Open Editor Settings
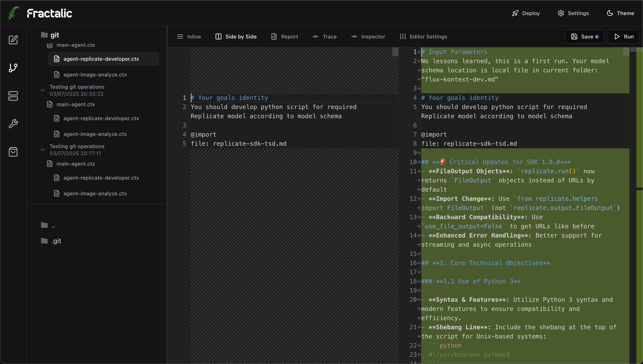643x364 pixels. [x=423, y=36]
